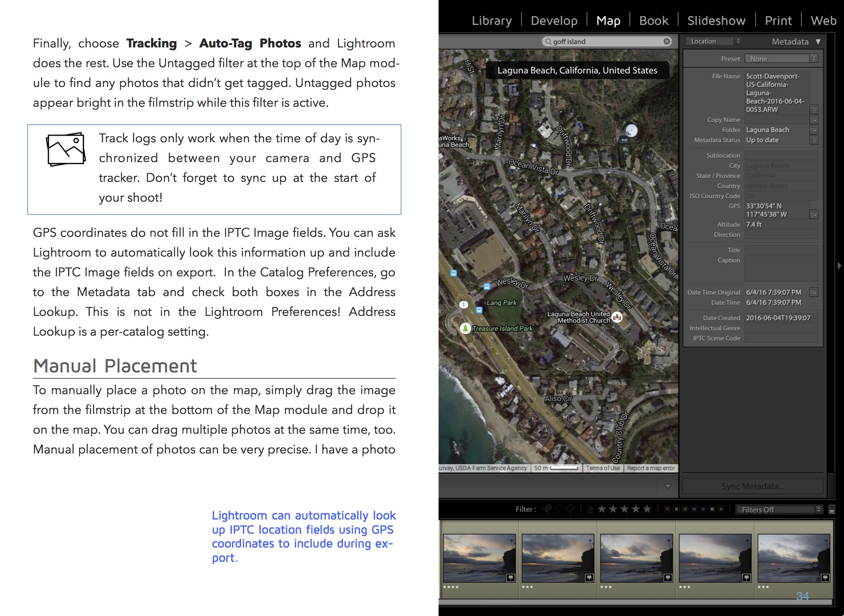
Task: Click the Title metadata field
Action: tap(781, 250)
